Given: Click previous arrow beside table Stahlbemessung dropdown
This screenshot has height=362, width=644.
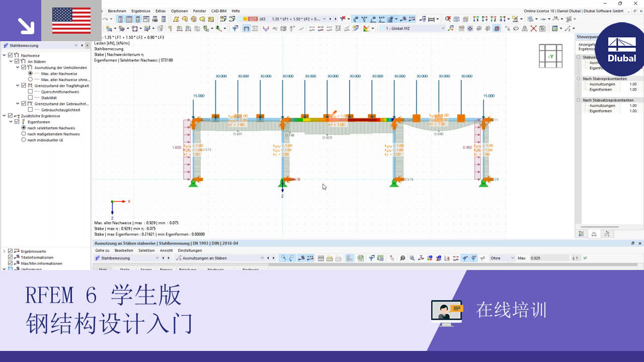Looking at the screenshot, I should (x=163, y=258).
